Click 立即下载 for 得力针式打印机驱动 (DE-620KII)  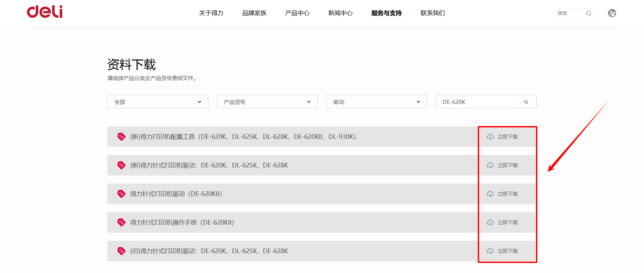click(x=508, y=194)
